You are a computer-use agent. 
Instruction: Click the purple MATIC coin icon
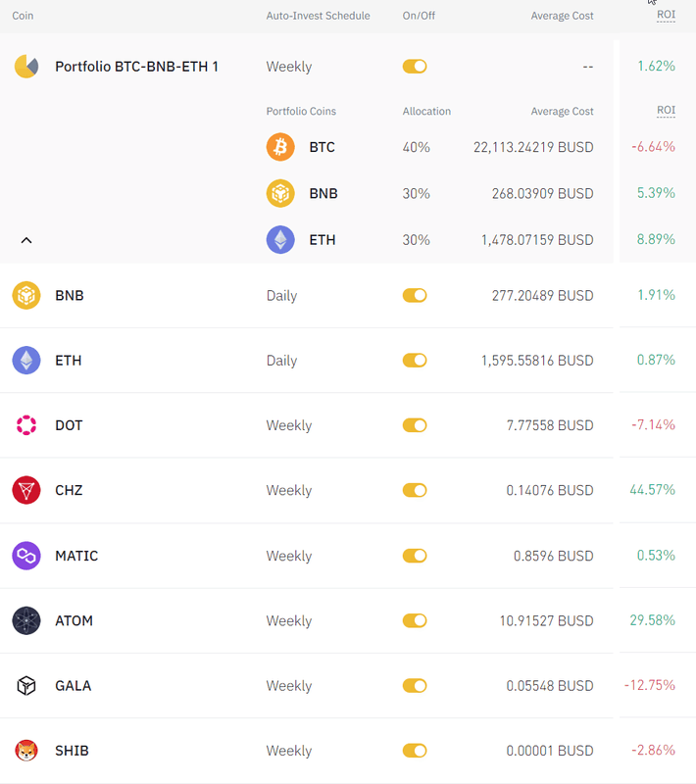[26, 556]
